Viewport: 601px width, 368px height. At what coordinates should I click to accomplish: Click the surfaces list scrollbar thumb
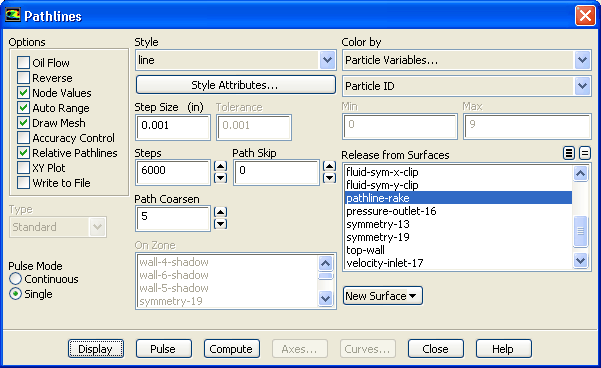click(580, 231)
